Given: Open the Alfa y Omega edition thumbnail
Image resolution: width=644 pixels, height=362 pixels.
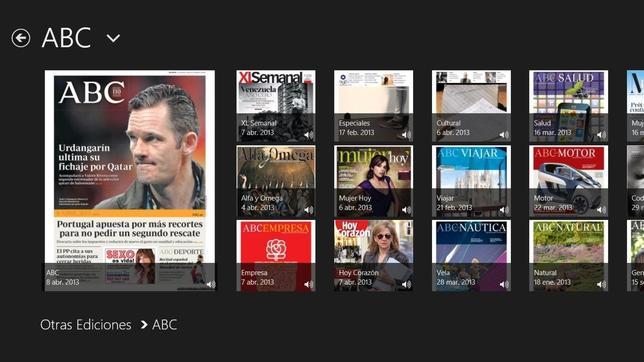Looking at the screenshot, I should [x=276, y=181].
